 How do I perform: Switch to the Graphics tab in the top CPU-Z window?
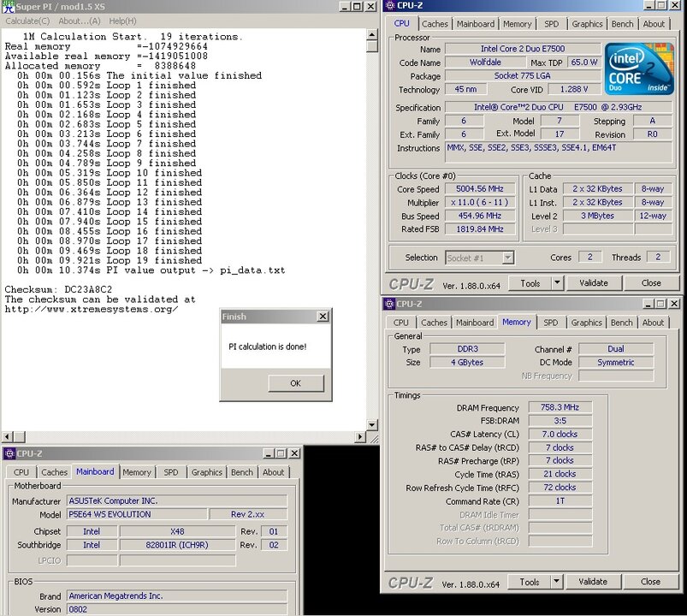(x=587, y=24)
